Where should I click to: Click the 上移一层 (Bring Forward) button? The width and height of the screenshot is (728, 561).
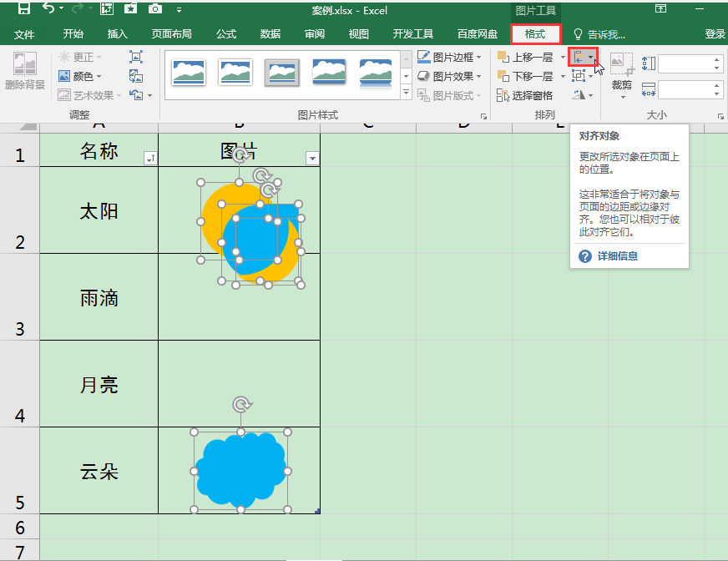[525, 57]
